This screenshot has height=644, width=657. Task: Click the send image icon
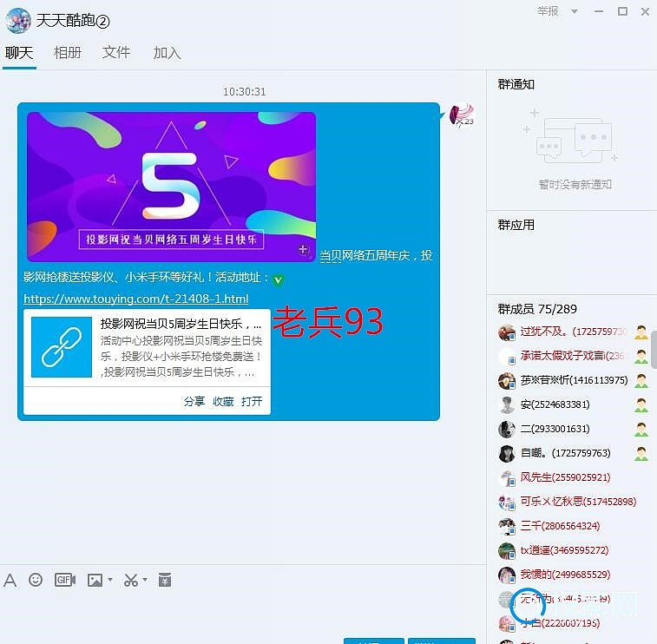[x=95, y=580]
